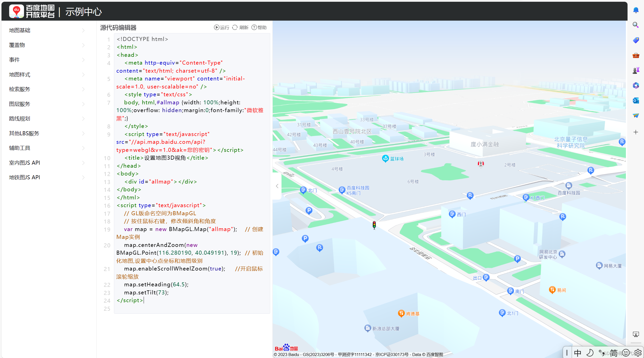Expand the 路线规划 section chevron

(x=83, y=119)
